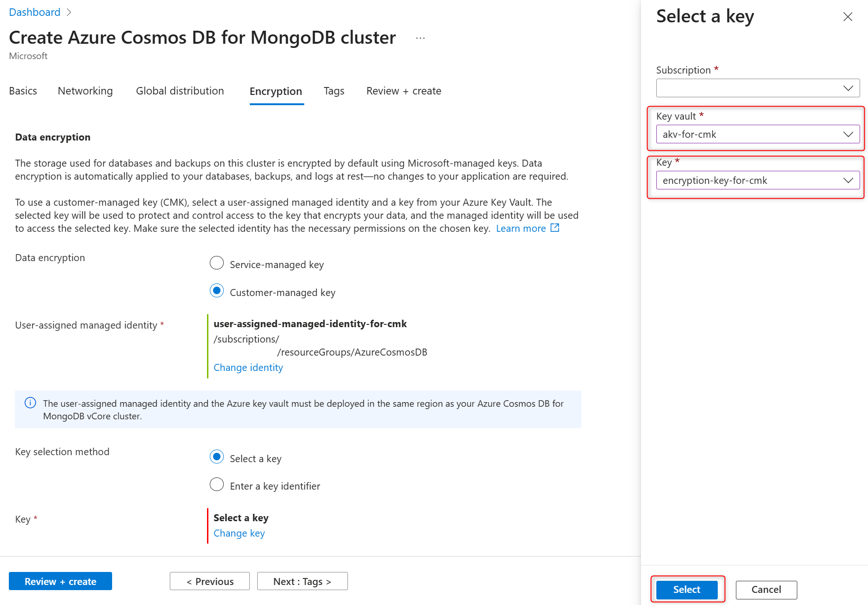The image size is (868, 605).
Task: Click the external link icon beside Learn more
Action: pyautogui.click(x=555, y=228)
